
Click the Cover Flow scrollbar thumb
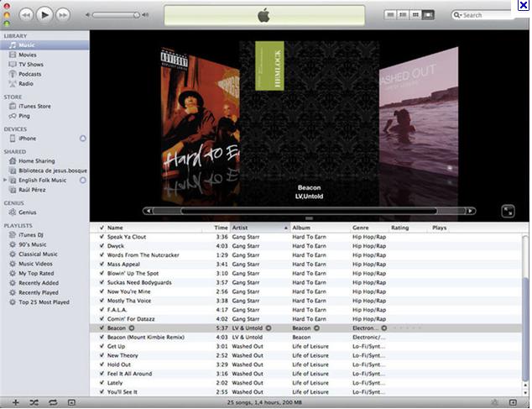pyautogui.click(x=309, y=211)
